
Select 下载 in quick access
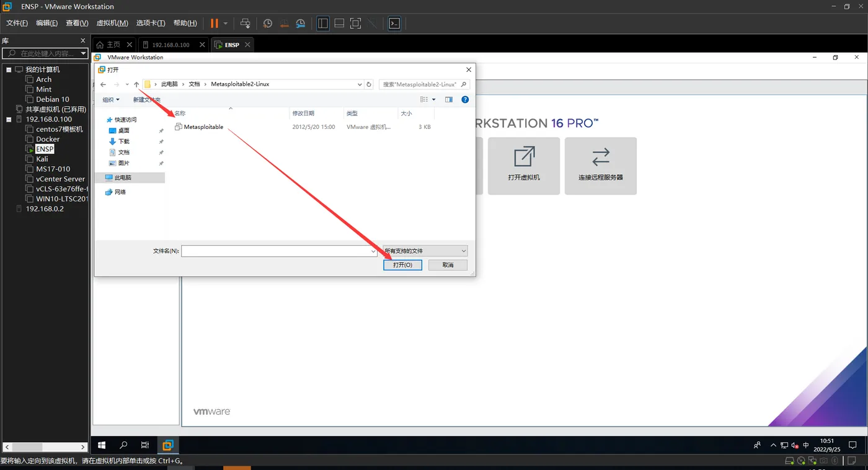[124, 141]
